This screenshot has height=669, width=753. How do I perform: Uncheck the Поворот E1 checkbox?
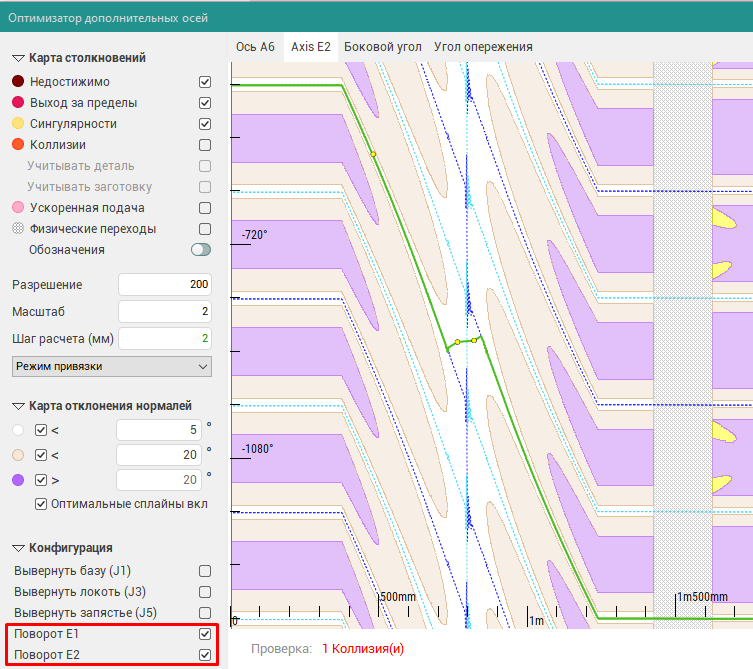(205, 634)
